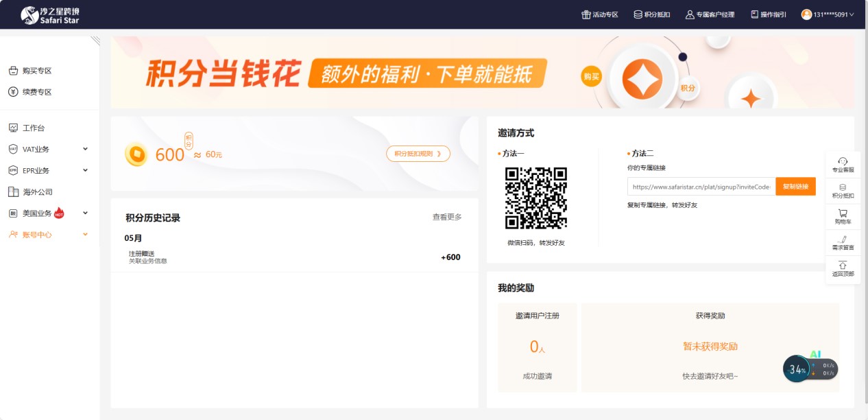Image resolution: width=868 pixels, height=420 pixels.
Task: Click the invite link text field
Action: pos(701,187)
